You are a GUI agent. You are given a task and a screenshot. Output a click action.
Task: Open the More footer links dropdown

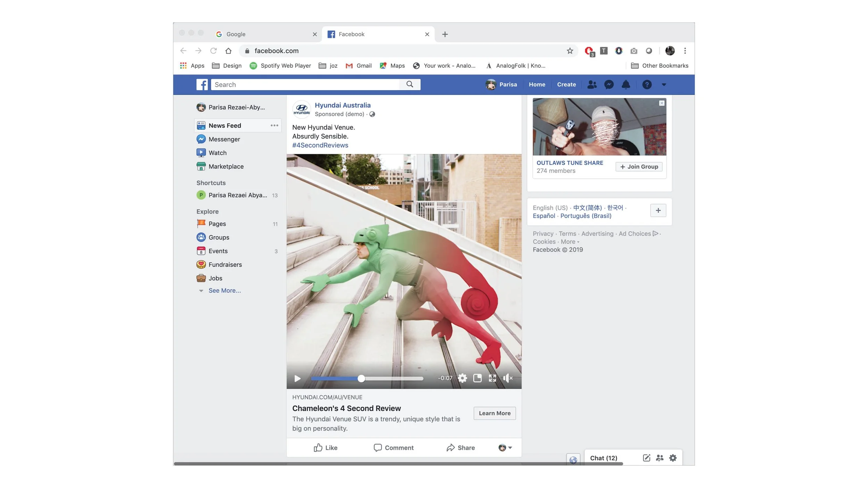tap(570, 242)
